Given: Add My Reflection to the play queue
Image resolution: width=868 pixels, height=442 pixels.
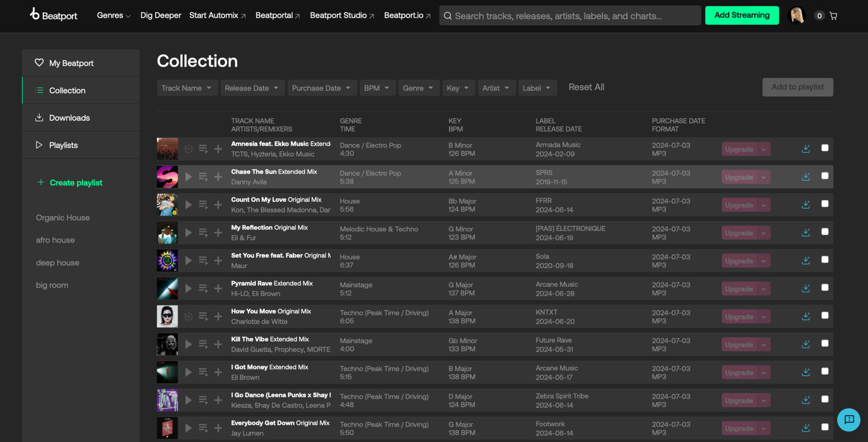Looking at the screenshot, I should tap(203, 233).
